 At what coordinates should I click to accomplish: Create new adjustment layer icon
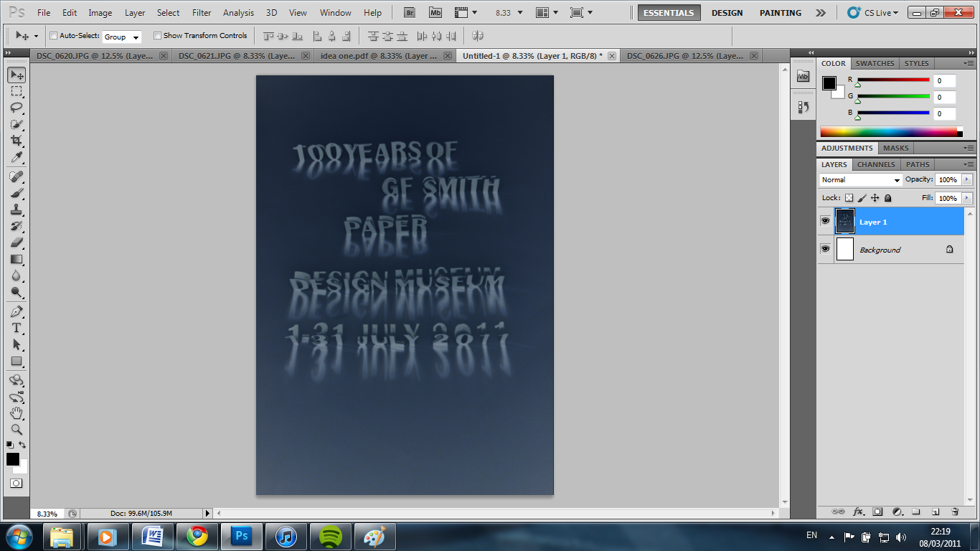point(897,512)
